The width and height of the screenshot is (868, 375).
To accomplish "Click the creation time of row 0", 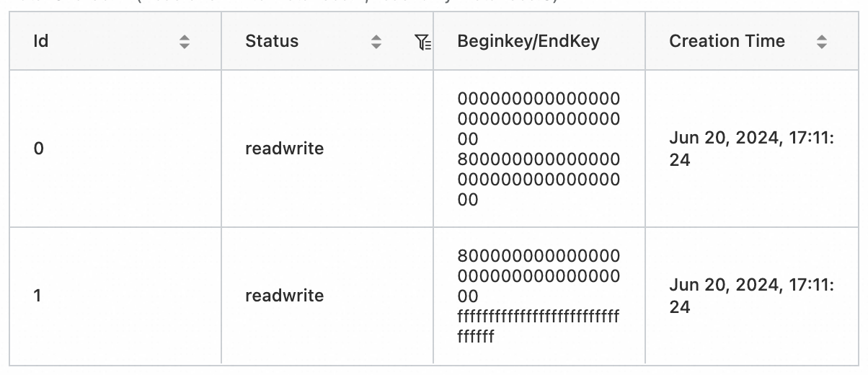I will coord(751,149).
